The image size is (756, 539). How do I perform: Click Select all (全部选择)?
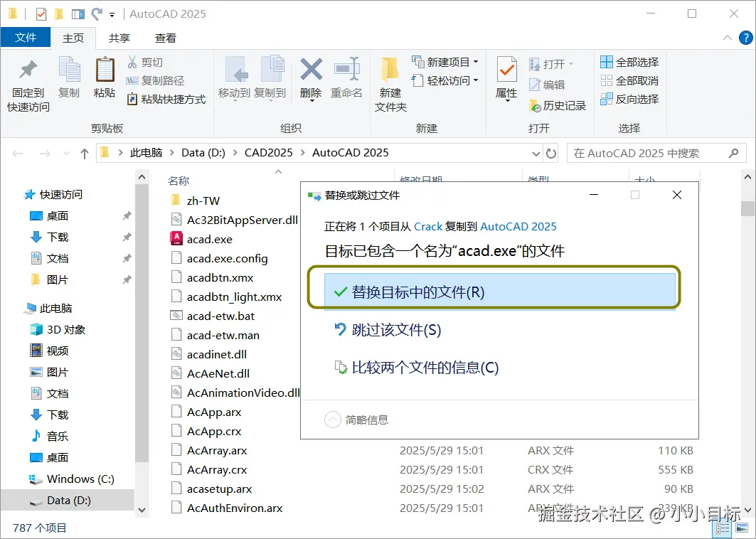click(629, 62)
